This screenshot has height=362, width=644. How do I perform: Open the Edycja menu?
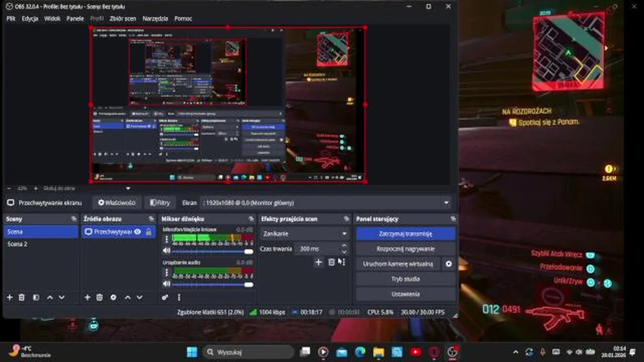pyautogui.click(x=30, y=19)
